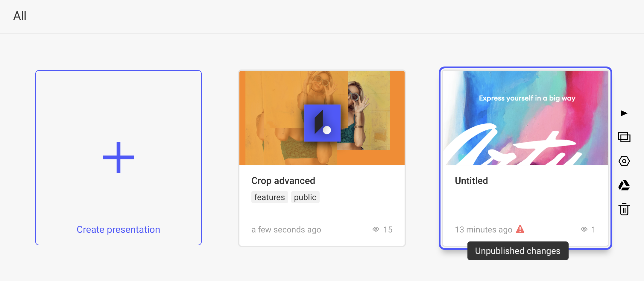This screenshot has width=644, height=281.
Task: Click the a few seconds ago timestamp
Action: 286,229
